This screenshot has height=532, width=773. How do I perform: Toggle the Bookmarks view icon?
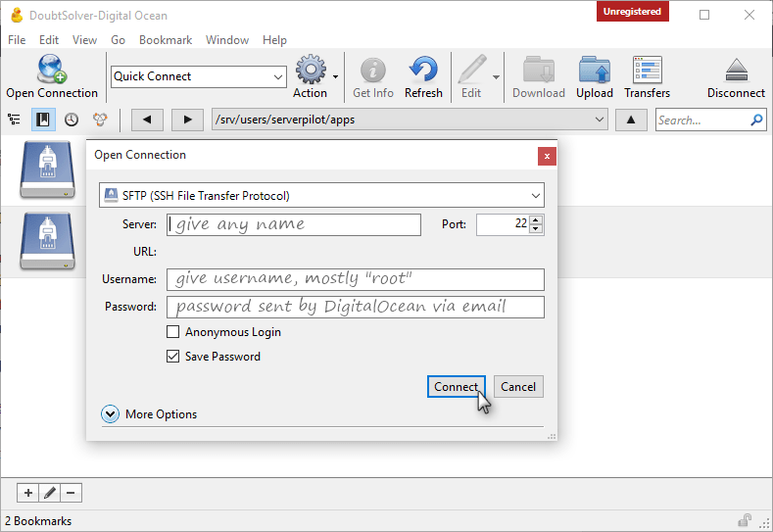43,120
